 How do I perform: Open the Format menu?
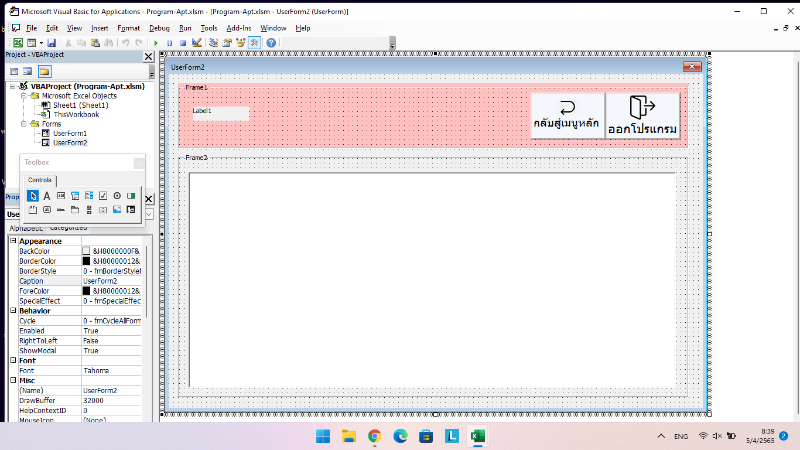pos(128,28)
